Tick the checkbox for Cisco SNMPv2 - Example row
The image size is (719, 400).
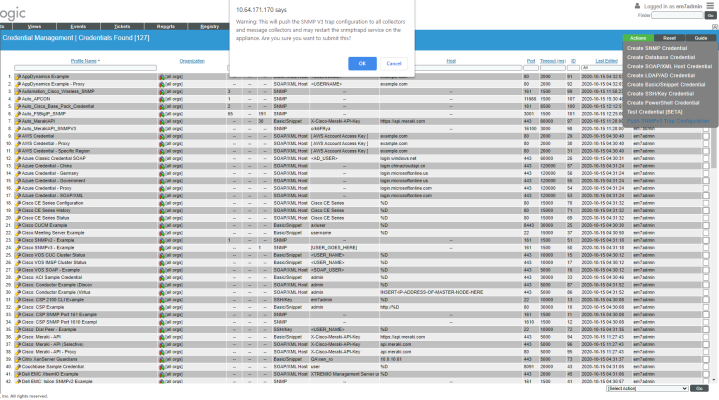(x=706, y=240)
